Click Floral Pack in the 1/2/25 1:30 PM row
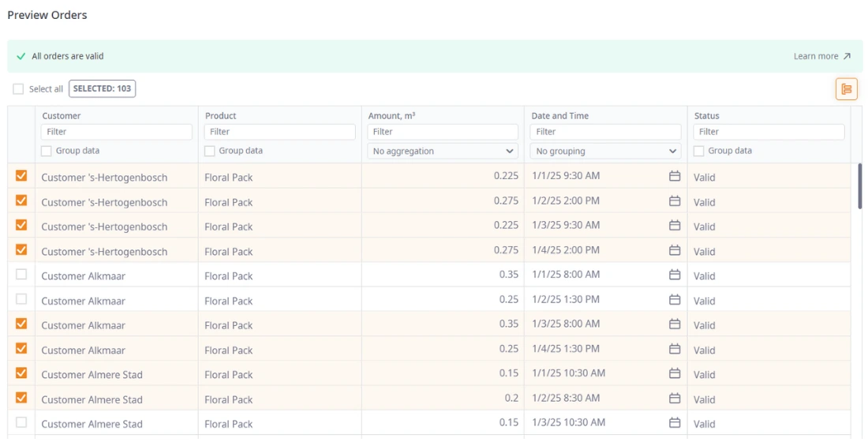This screenshot has width=868, height=442. pos(229,301)
